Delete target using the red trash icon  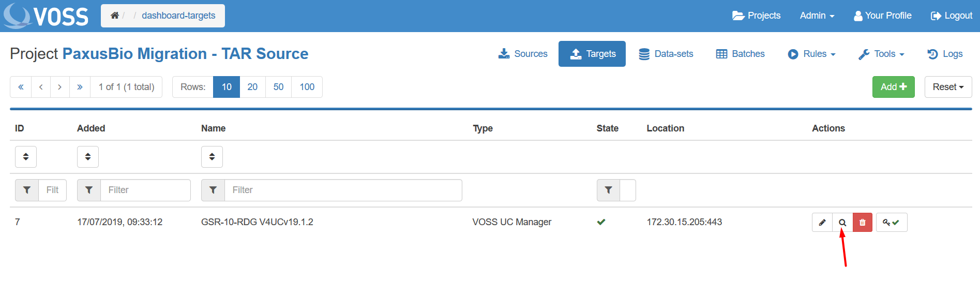(x=862, y=223)
